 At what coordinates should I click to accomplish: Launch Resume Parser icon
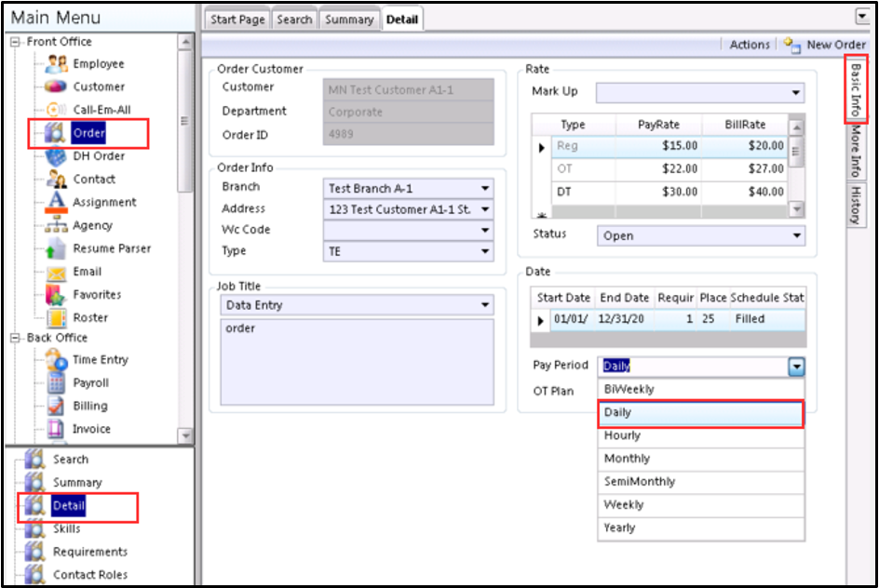56,248
